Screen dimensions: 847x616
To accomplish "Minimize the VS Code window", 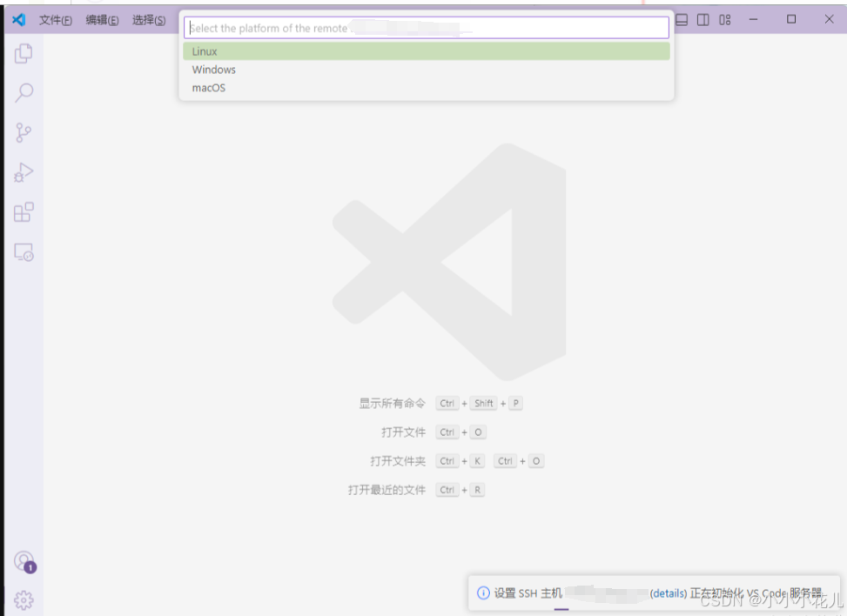I will click(753, 19).
